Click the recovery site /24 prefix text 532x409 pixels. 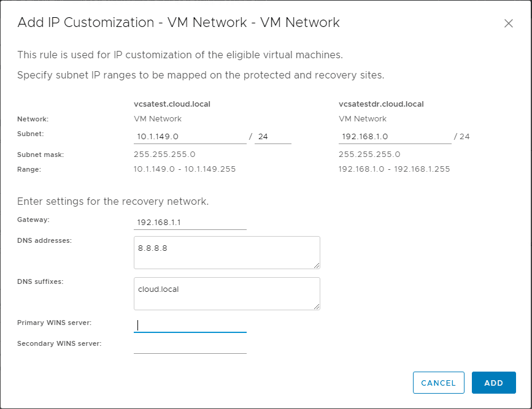pos(461,137)
